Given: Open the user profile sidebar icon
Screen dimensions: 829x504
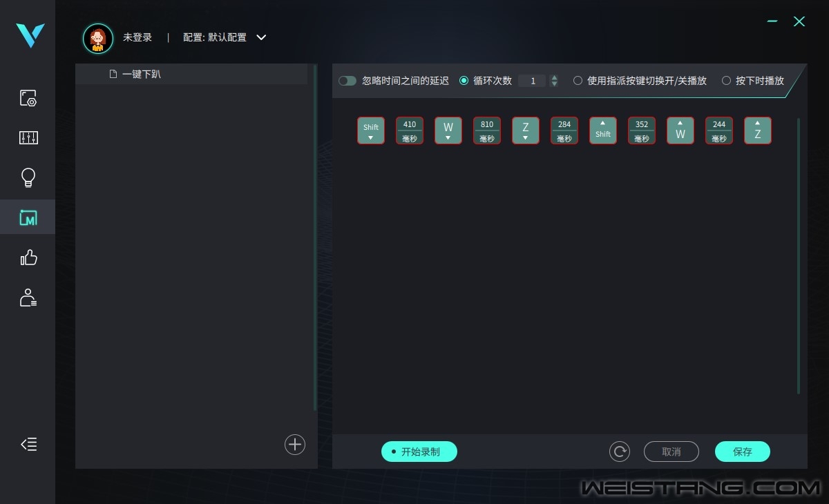Looking at the screenshot, I should coord(28,298).
